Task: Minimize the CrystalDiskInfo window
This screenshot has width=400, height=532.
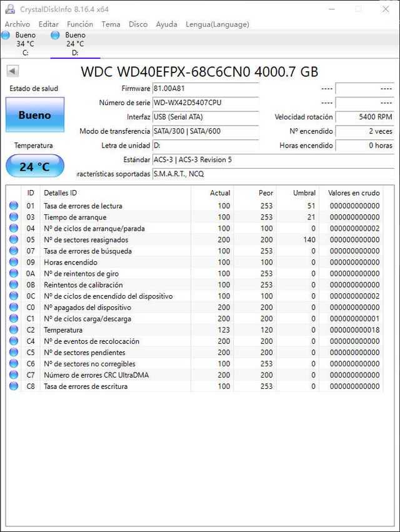Action: click(332, 9)
